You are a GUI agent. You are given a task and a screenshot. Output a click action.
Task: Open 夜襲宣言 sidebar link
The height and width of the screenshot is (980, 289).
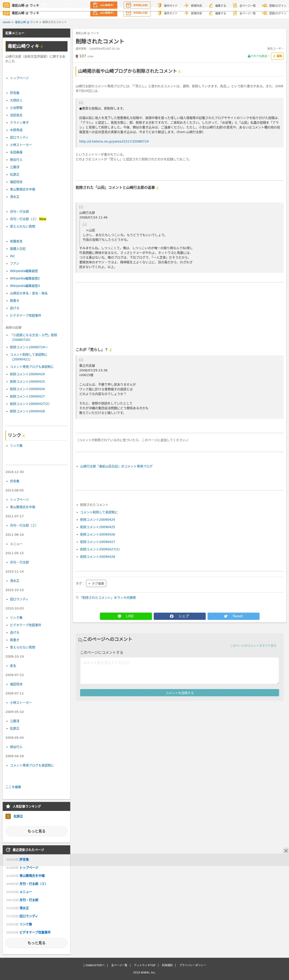[16, 241]
